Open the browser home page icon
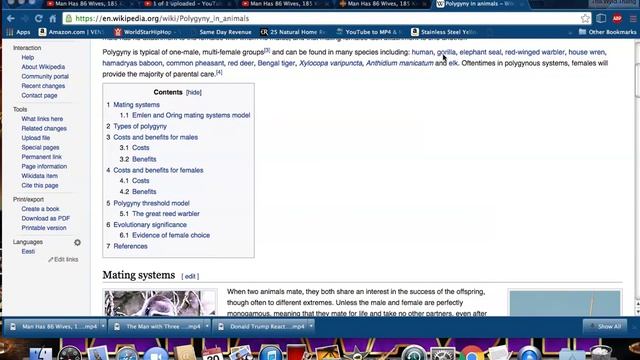Image resolution: width=640 pixels, height=360 pixels. click(53, 18)
